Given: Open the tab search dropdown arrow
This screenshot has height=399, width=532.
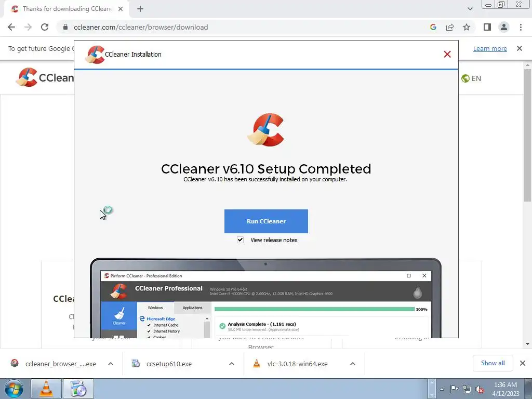Looking at the screenshot, I should 470,9.
